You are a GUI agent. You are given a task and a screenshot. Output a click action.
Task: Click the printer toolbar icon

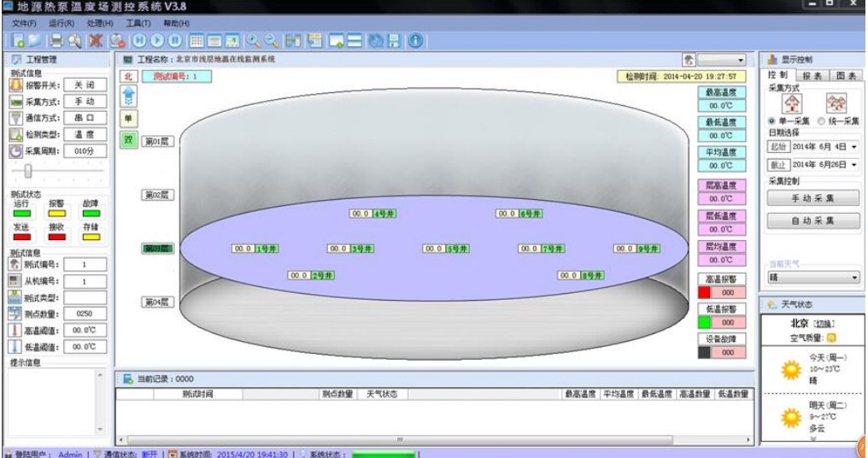point(56,40)
